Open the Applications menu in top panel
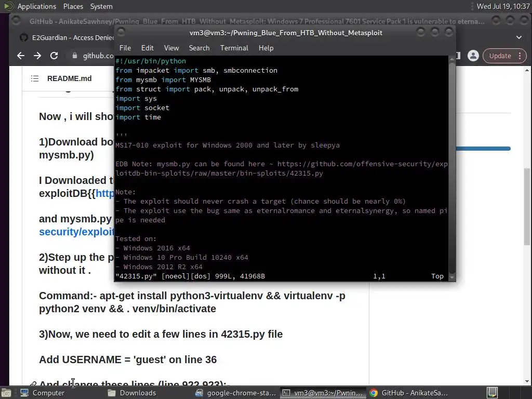532x399 pixels. pyautogui.click(x=37, y=6)
